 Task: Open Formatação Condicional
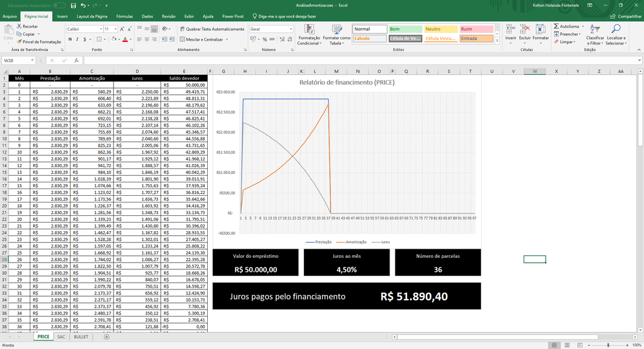309,35
